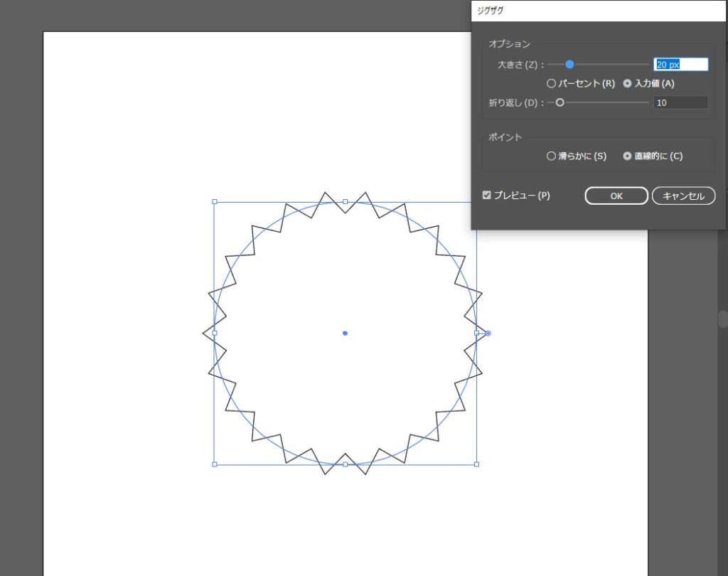Click the 折り返し (D) label

516,103
